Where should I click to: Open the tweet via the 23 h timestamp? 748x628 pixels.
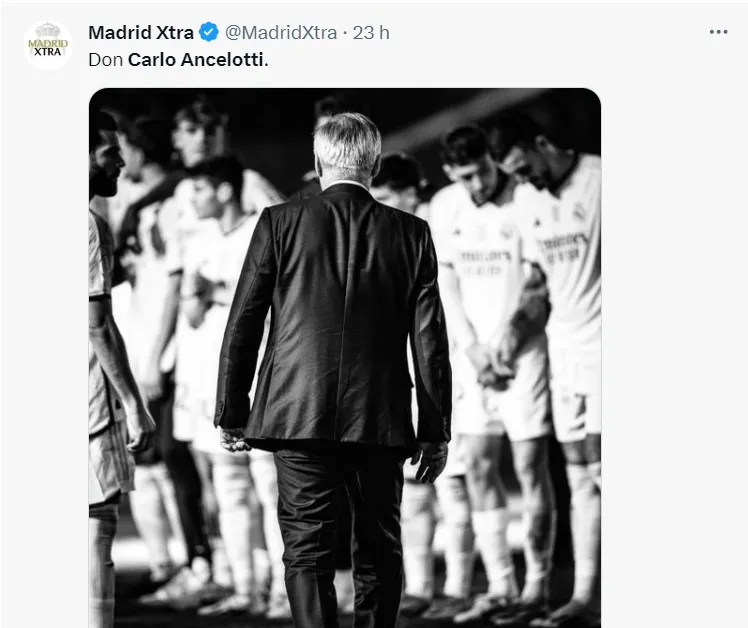pyautogui.click(x=371, y=32)
